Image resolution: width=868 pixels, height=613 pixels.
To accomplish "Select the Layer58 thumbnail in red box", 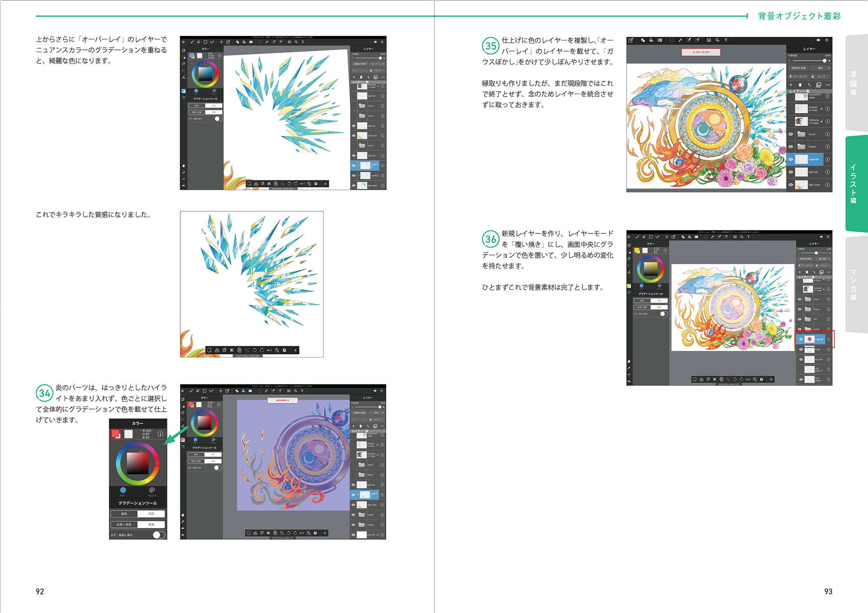I will [809, 339].
